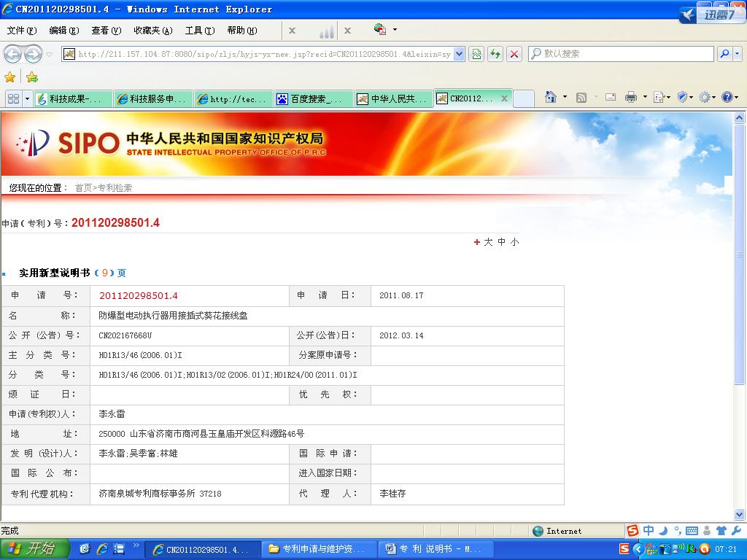This screenshot has width=747, height=560.
Task: Click the Home toolbar icon
Action: tap(551, 98)
